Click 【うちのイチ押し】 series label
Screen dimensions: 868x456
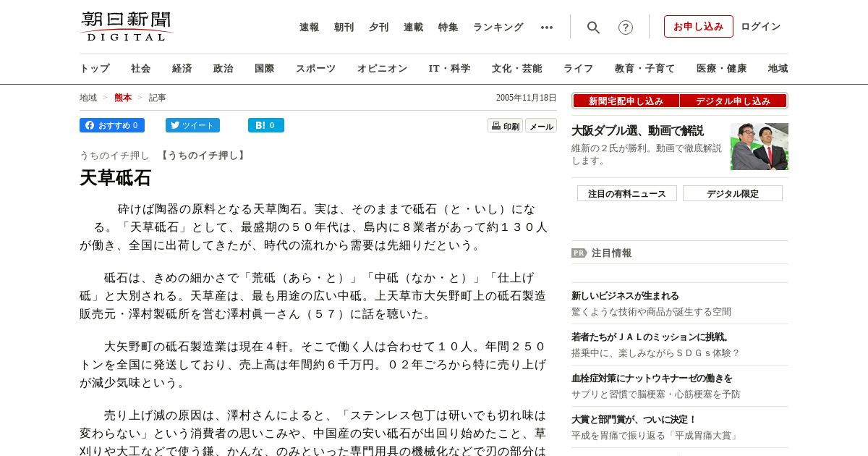click(x=203, y=156)
